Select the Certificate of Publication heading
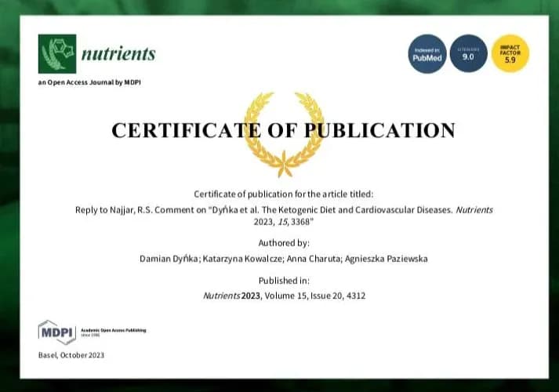 point(283,130)
